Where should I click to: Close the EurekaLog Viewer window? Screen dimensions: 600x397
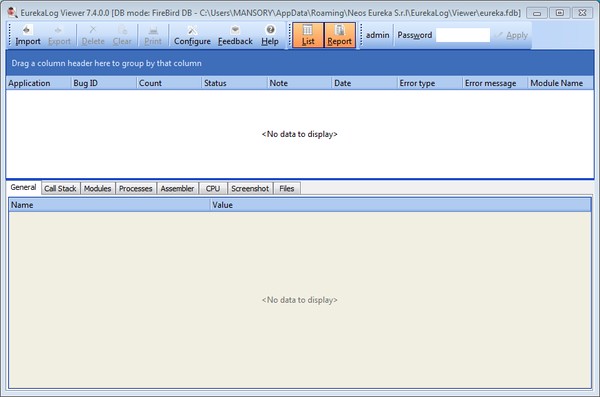[582, 13]
